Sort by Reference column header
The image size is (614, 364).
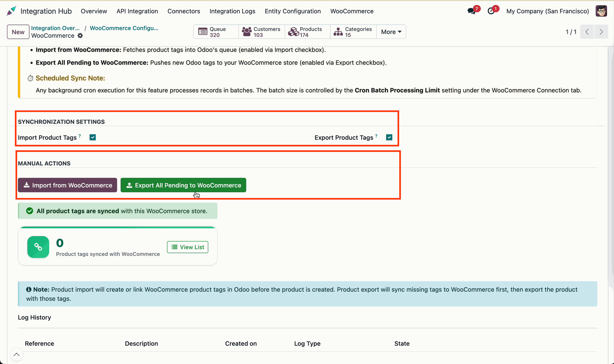(39, 344)
